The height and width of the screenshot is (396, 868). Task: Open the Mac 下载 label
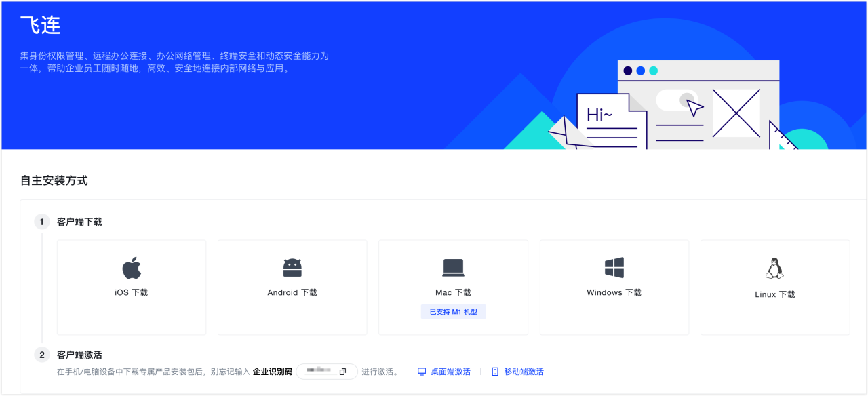[453, 293]
